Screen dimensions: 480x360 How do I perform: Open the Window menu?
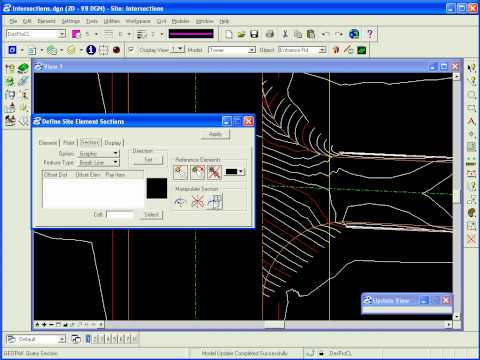point(204,21)
